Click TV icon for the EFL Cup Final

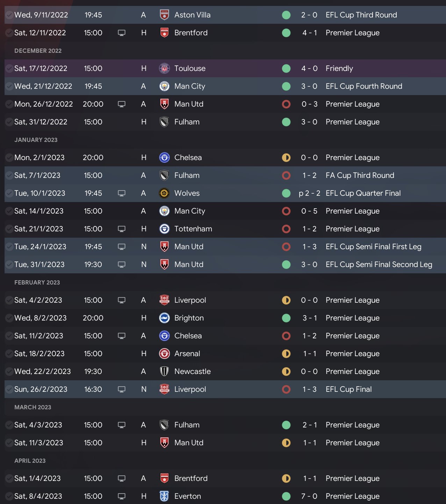(122, 389)
